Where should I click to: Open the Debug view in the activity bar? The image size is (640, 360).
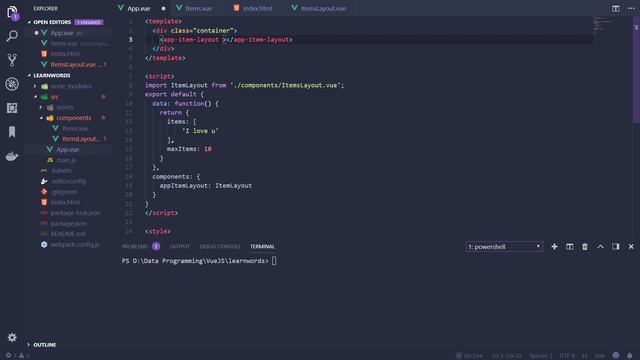[x=12, y=84]
